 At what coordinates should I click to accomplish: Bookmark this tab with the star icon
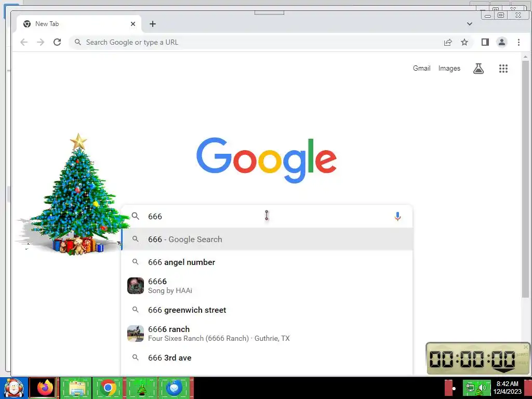464,42
